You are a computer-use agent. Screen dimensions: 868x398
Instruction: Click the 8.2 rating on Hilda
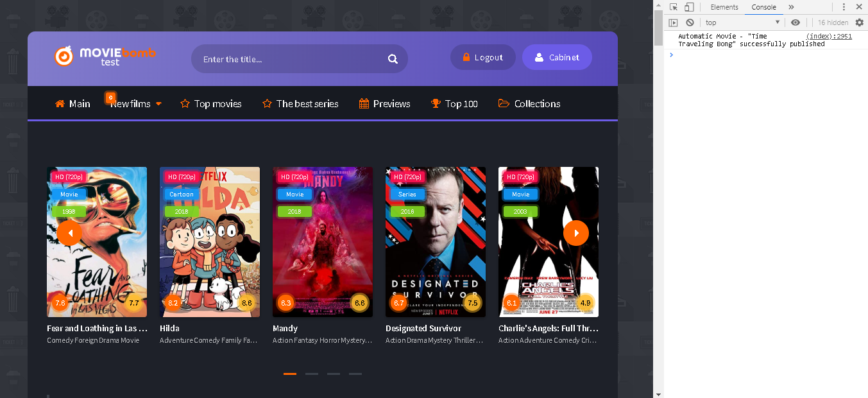173,303
